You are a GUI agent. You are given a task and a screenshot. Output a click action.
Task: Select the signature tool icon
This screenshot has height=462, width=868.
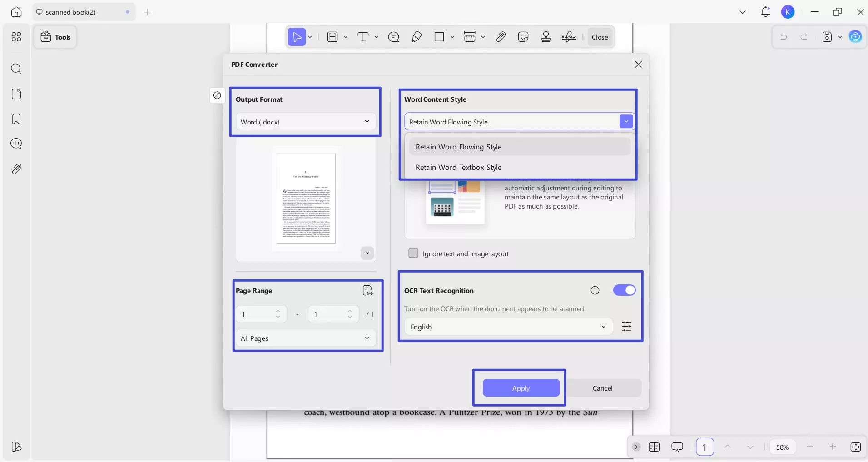[x=568, y=37]
